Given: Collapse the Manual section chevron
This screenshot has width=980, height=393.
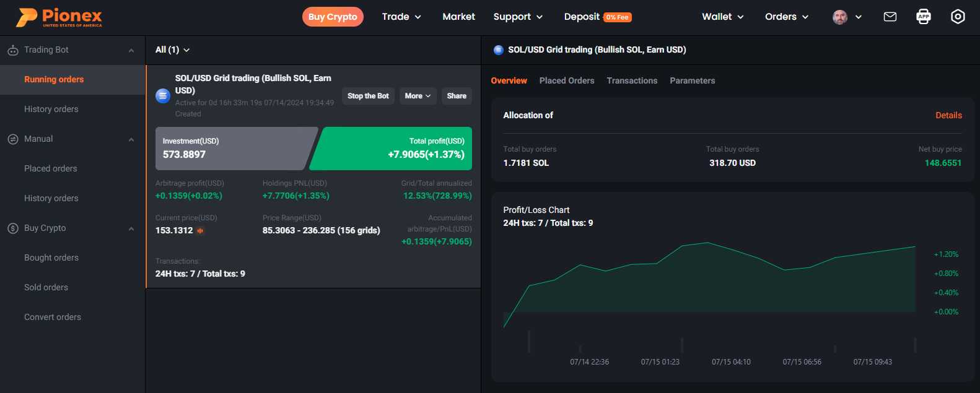Looking at the screenshot, I should coord(131,140).
